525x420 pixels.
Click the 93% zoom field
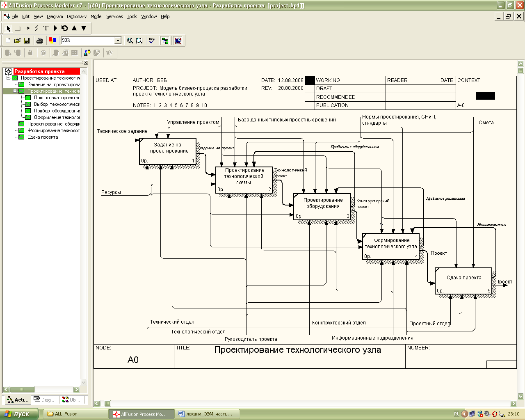[x=88, y=40]
